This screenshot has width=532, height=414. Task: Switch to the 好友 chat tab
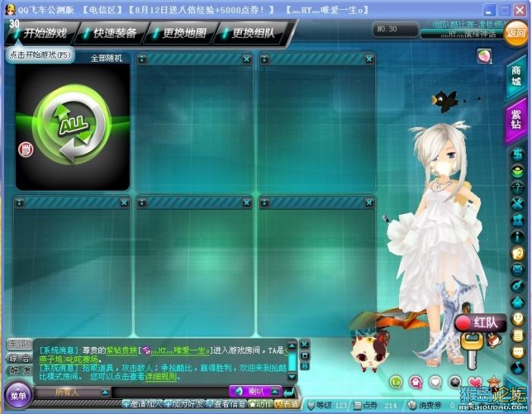coord(20,371)
